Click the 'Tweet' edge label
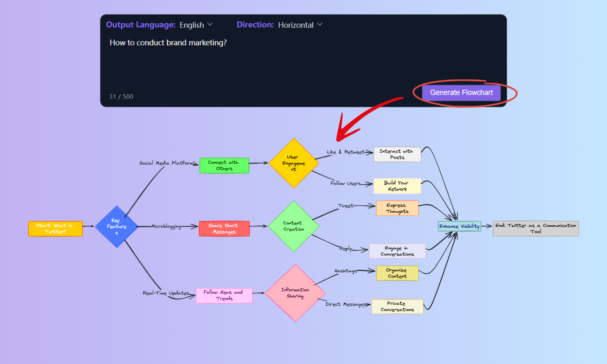Image resolution: width=607 pixels, height=364 pixels. tap(345, 206)
